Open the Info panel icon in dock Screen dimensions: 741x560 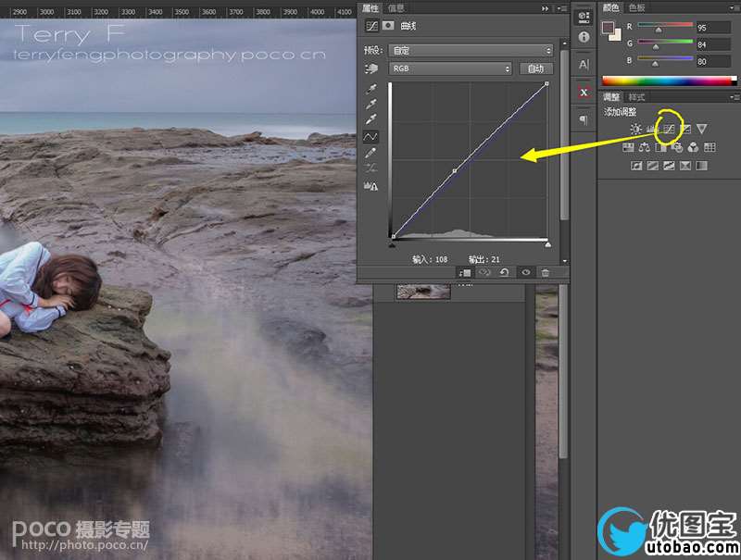584,37
